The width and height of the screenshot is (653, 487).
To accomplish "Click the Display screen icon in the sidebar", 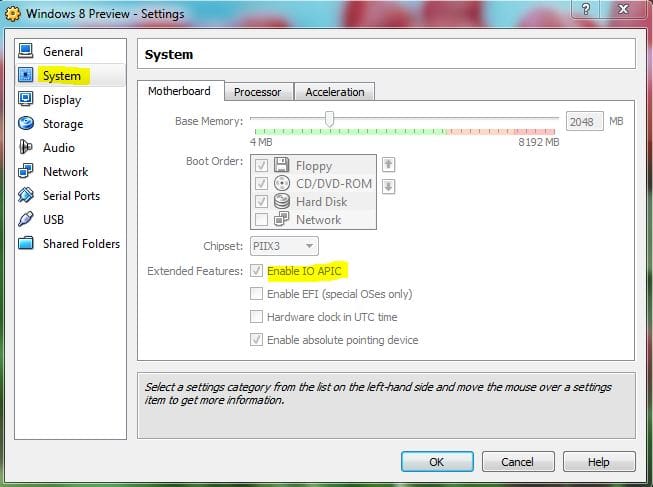I will 26,99.
